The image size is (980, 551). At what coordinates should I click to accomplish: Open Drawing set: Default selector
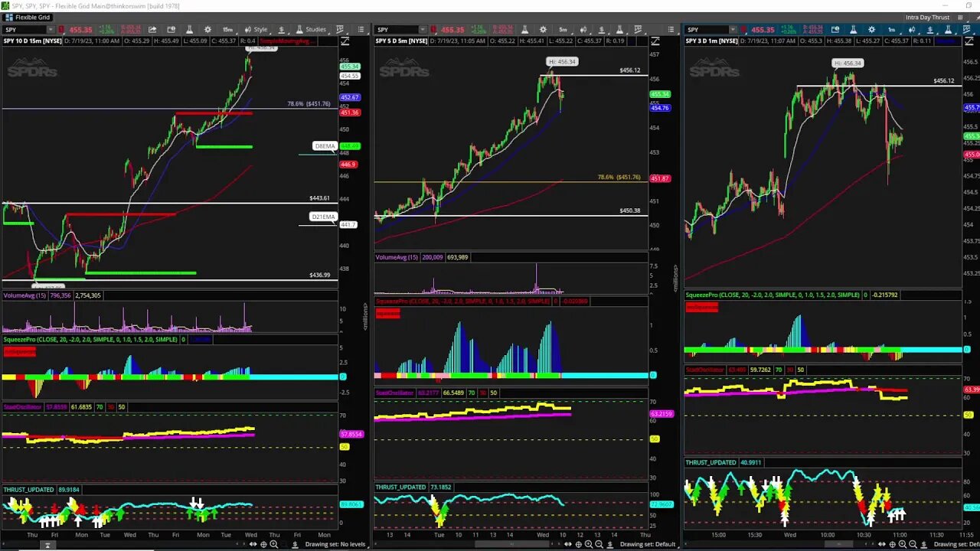[648, 544]
